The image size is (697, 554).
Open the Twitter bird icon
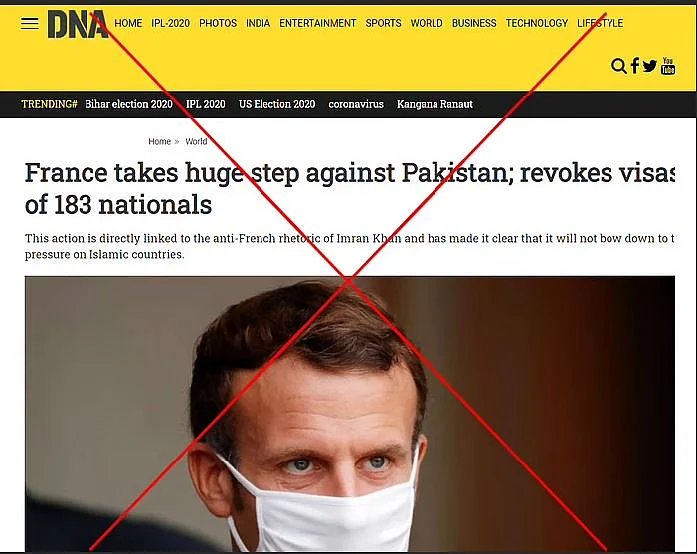tap(649, 66)
